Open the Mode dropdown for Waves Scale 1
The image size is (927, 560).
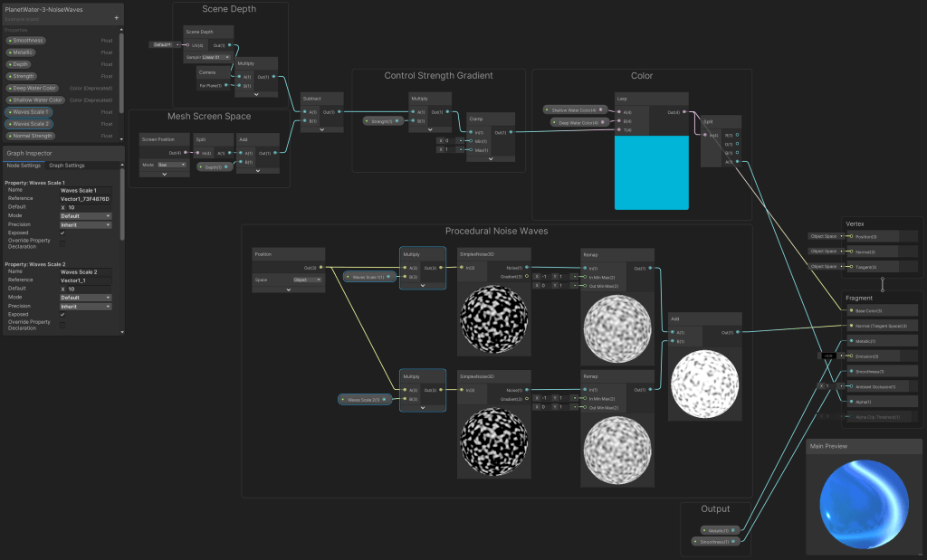(85, 215)
